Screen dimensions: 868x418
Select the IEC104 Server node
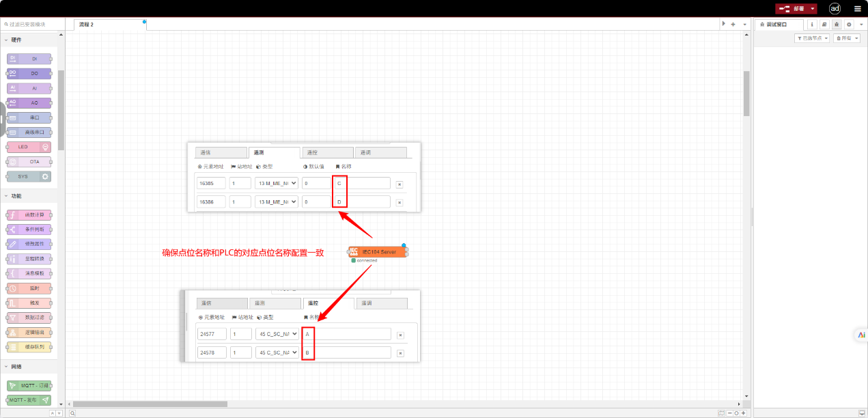[x=378, y=252]
